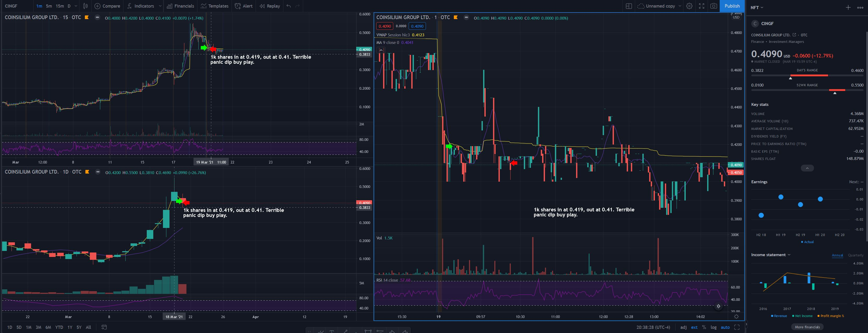Select the 5m timeframe
868x333 pixels.
pos(49,6)
